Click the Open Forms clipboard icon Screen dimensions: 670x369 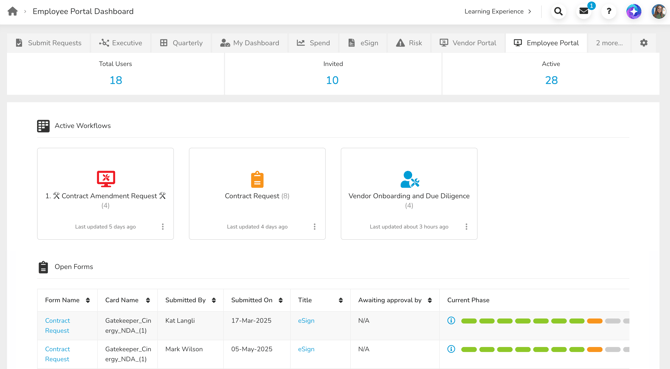(43, 267)
